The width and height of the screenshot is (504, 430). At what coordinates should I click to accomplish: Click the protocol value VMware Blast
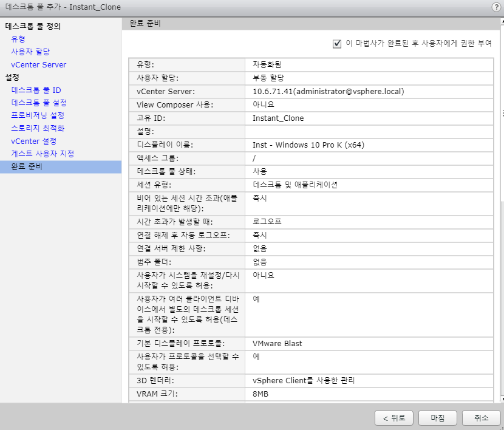(277, 344)
